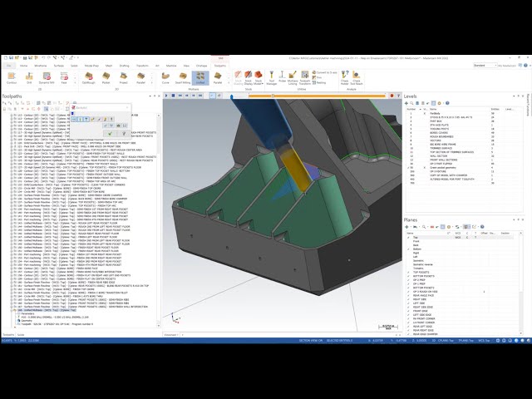Run Check Holder analysis
532x399 pixels.
[345, 77]
